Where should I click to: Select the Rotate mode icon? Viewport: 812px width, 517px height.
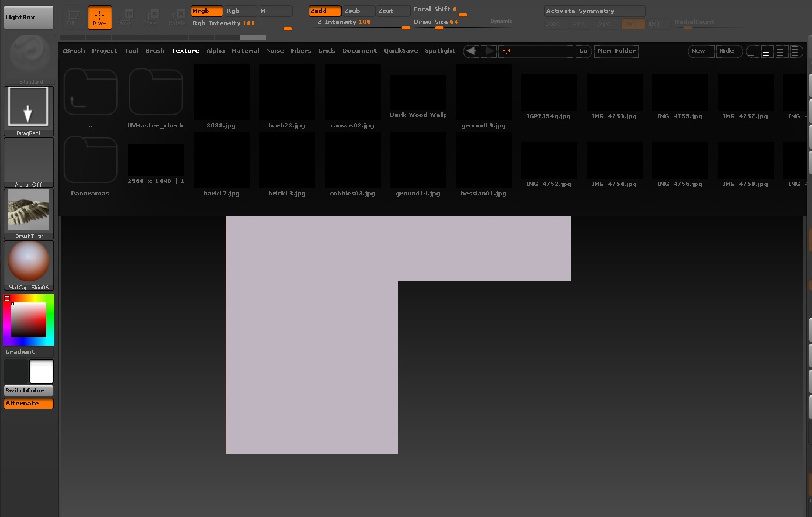pos(177,17)
